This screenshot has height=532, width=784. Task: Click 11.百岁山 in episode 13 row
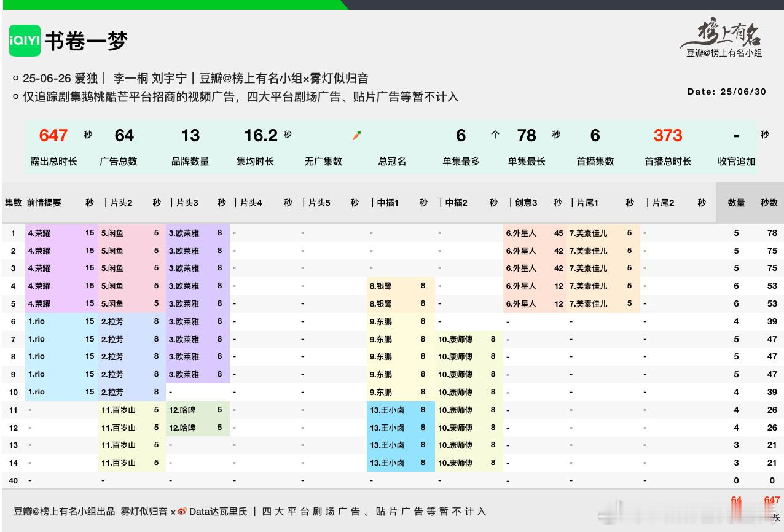pos(118,445)
